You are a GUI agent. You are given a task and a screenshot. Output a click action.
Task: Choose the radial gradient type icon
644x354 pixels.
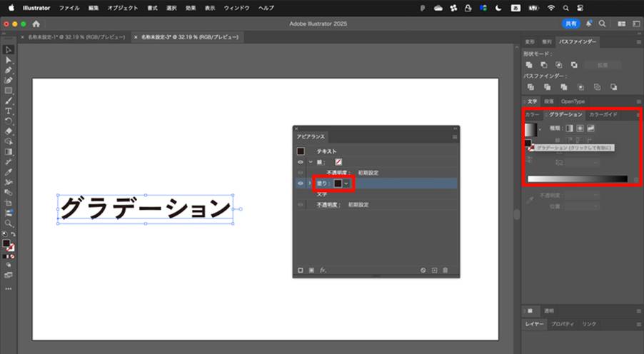(580, 128)
